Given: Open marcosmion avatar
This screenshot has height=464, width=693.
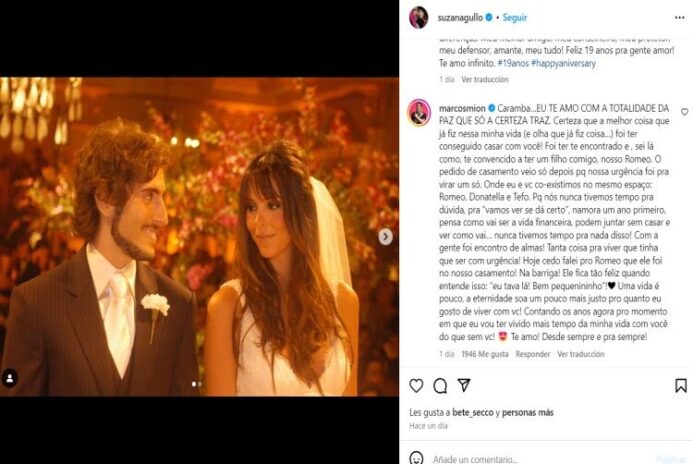Looking at the screenshot, I should (x=419, y=112).
